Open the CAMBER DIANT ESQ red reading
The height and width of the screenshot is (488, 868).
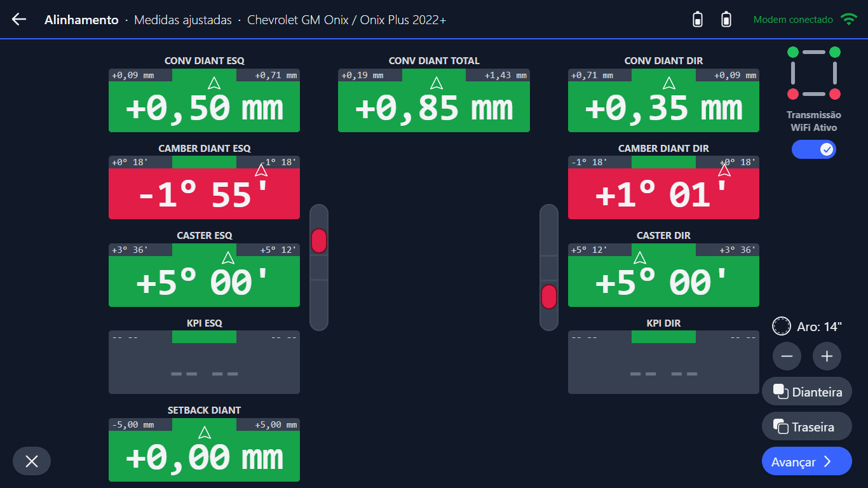pyautogui.click(x=204, y=194)
